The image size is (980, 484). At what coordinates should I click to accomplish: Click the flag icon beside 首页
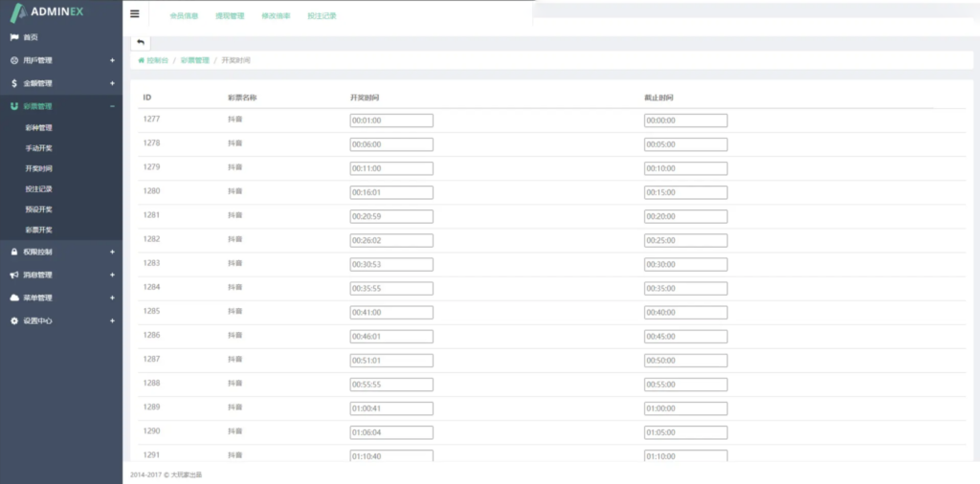13,37
